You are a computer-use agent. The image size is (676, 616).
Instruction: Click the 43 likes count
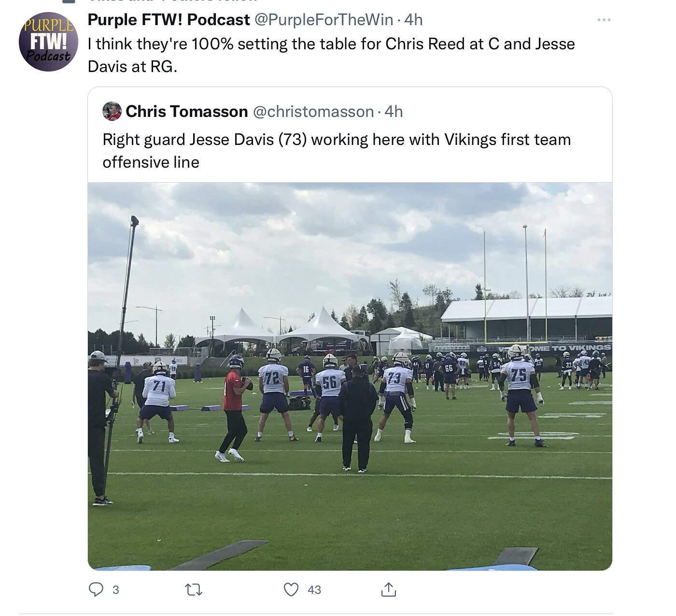point(314,590)
